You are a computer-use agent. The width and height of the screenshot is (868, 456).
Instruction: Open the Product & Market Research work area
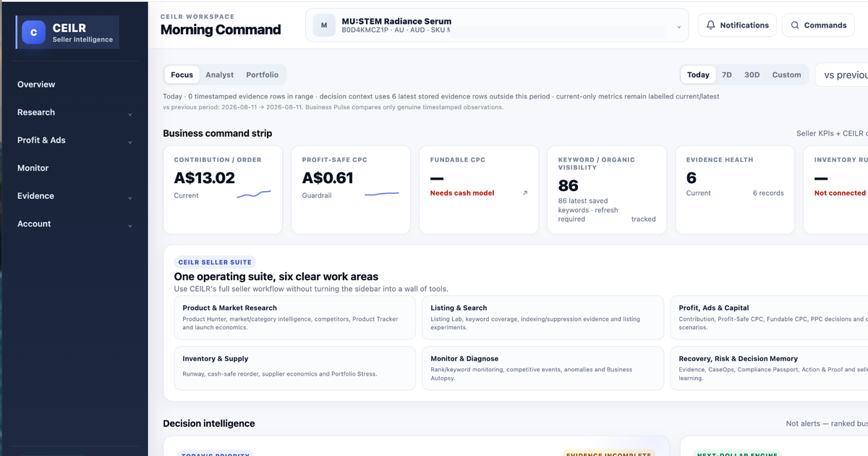click(295, 318)
